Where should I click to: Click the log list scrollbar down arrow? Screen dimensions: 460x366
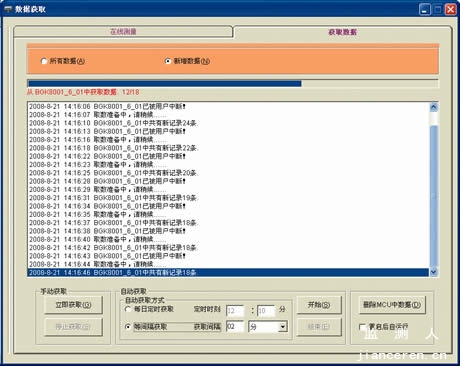tap(434, 272)
